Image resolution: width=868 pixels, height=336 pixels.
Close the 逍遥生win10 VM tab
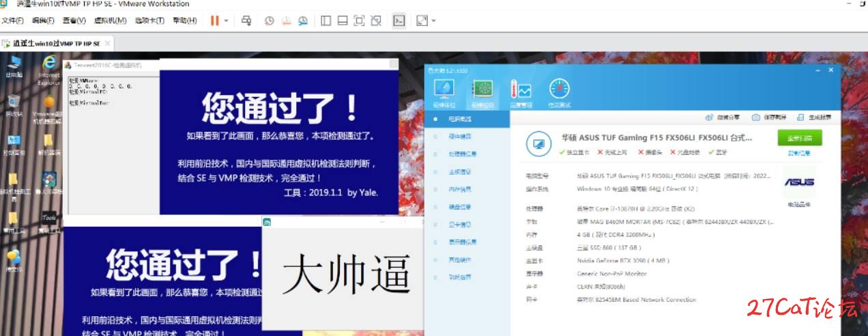pos(107,43)
